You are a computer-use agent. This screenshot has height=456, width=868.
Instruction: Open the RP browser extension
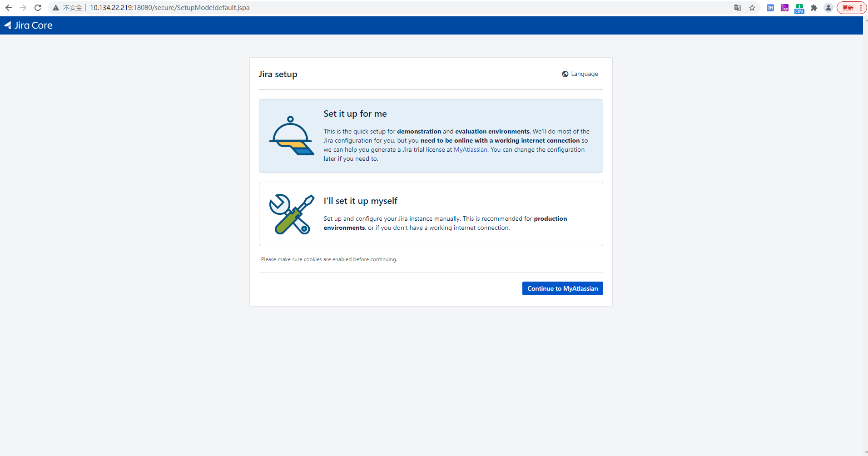click(784, 8)
